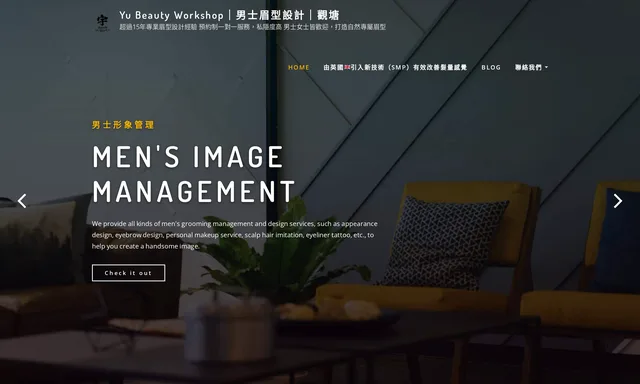Click the paragraph beginning 'We provide all kinds'
The image size is (640, 384).
coord(234,235)
